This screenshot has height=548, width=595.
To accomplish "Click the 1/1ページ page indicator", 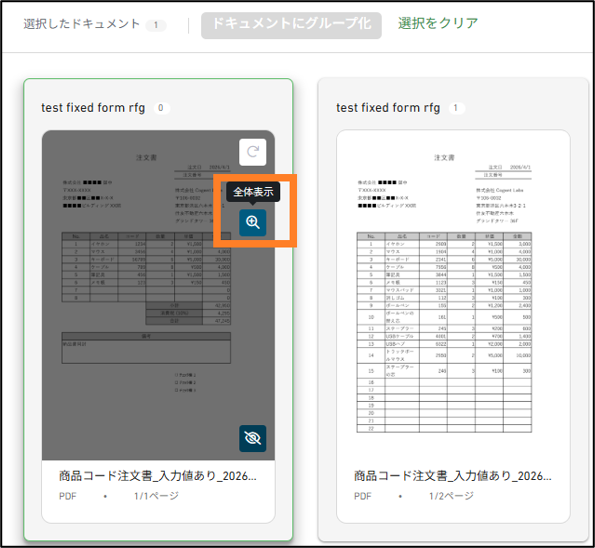I will pyautogui.click(x=156, y=496).
